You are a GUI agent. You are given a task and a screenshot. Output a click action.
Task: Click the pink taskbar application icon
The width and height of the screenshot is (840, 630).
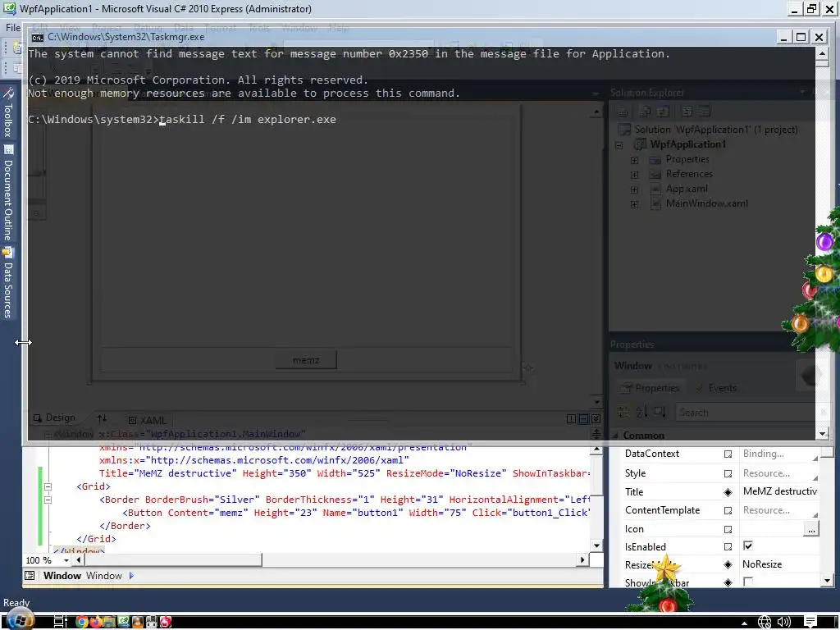(166, 622)
